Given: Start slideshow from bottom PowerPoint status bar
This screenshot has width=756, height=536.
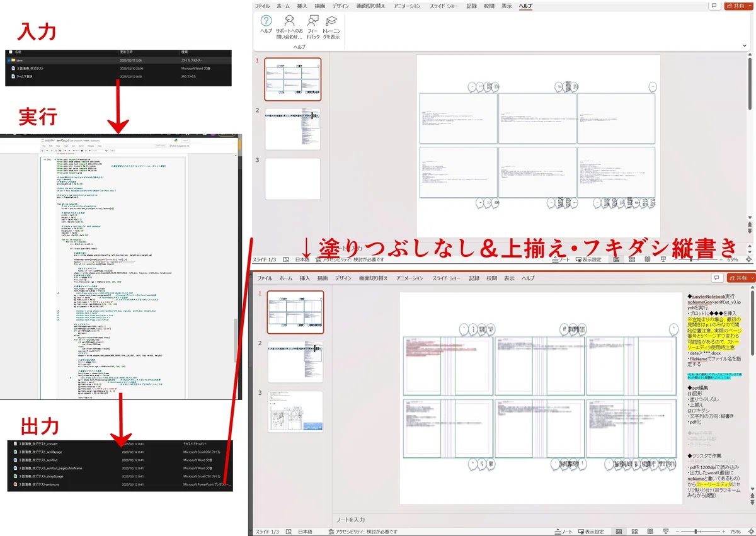Looking at the screenshot, I should (665, 532).
